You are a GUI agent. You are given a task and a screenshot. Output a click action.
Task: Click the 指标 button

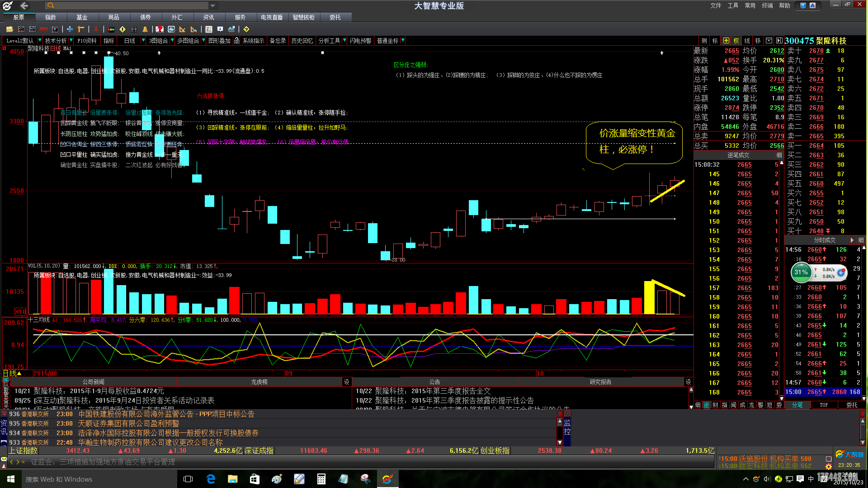(109, 41)
